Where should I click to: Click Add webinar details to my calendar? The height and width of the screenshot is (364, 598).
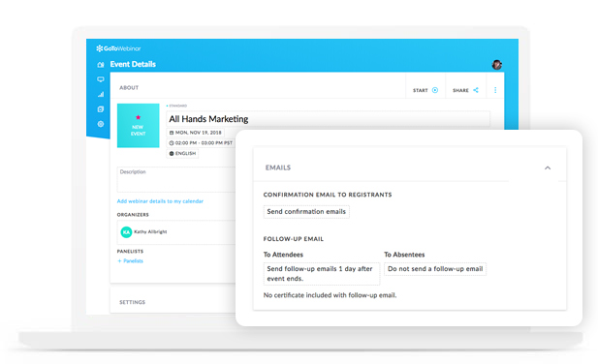[x=160, y=201]
